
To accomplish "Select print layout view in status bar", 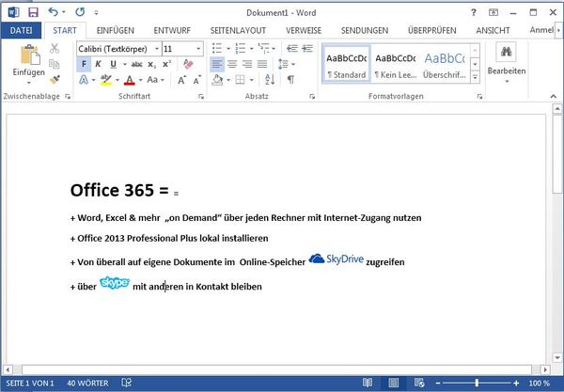I will (394, 383).
